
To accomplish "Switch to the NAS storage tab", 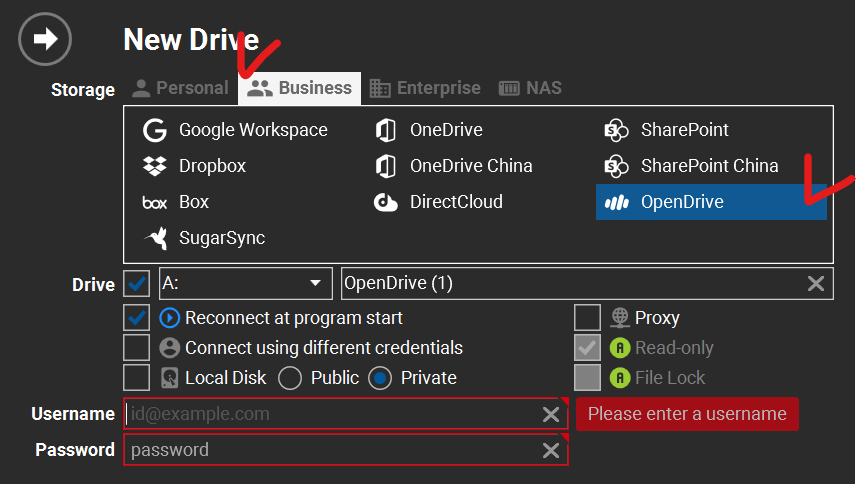I will point(530,88).
